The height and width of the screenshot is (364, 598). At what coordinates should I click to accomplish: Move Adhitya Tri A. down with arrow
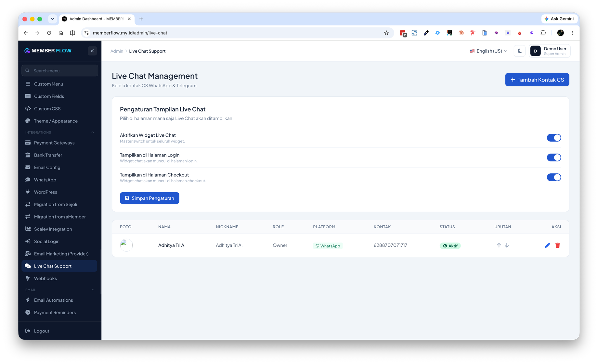[507, 245]
